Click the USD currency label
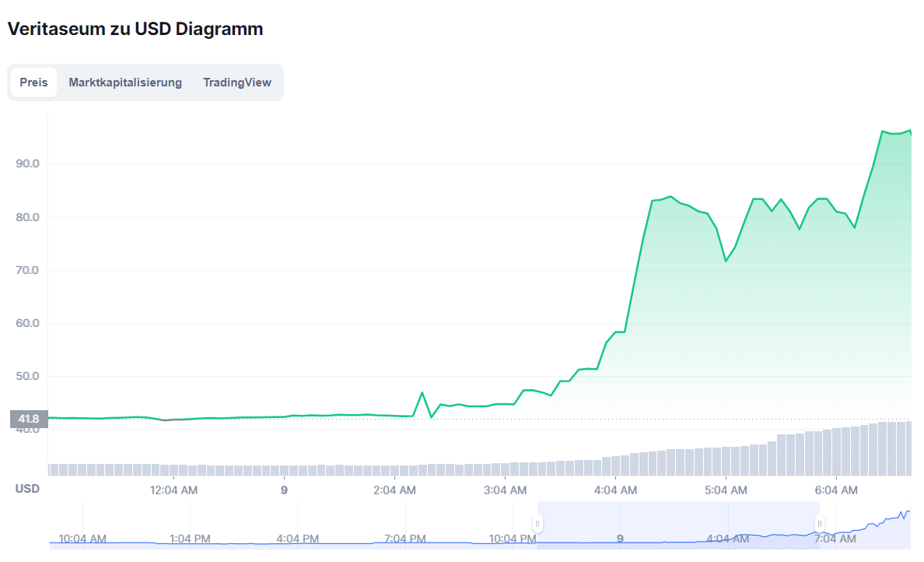The width and height of the screenshot is (924, 562). click(27, 489)
